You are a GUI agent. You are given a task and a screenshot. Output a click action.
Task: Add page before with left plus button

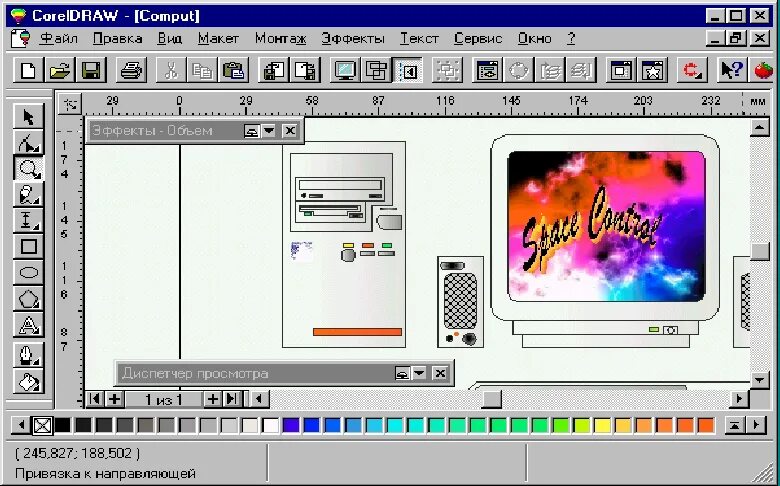114,398
